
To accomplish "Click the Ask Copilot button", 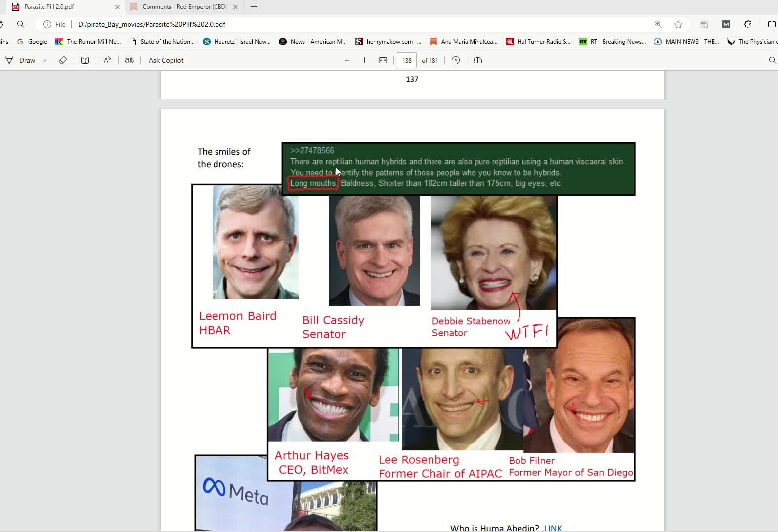I will click(x=166, y=60).
